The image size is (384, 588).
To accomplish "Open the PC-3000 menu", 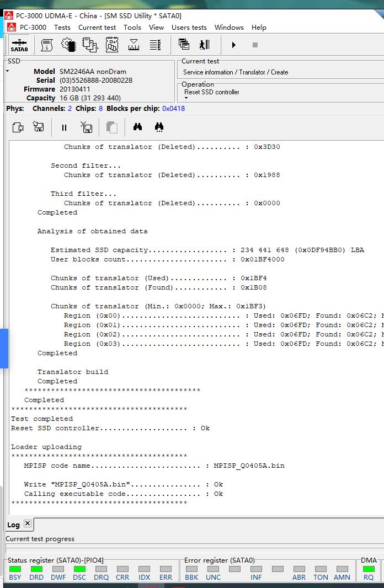I will click(x=33, y=28).
